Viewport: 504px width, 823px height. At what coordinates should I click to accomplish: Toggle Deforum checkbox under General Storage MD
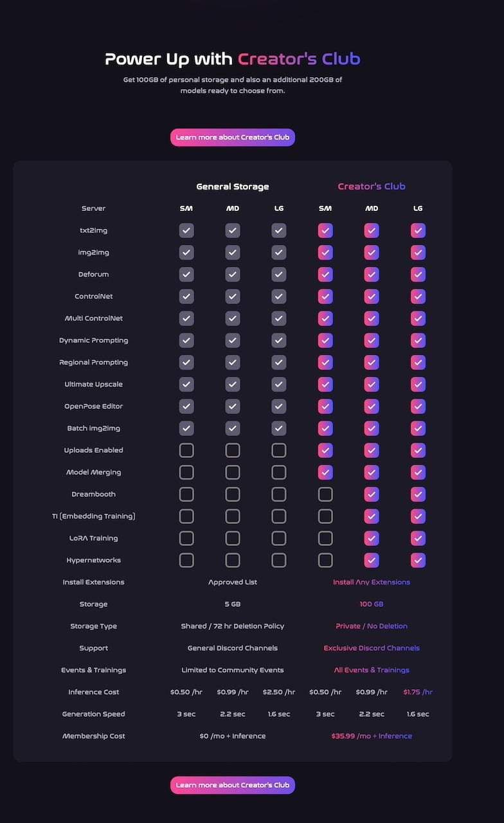pyautogui.click(x=233, y=275)
